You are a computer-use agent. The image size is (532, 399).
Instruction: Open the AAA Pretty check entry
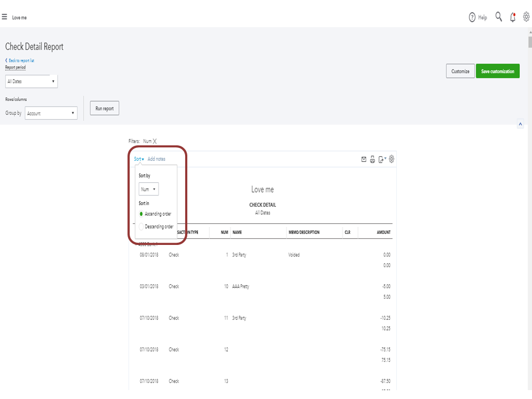[241, 287]
